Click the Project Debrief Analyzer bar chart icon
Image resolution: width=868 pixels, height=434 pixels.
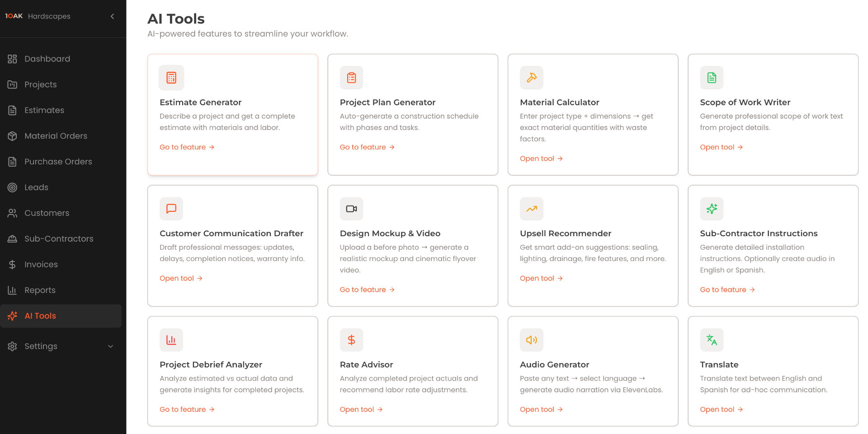pyautogui.click(x=171, y=340)
